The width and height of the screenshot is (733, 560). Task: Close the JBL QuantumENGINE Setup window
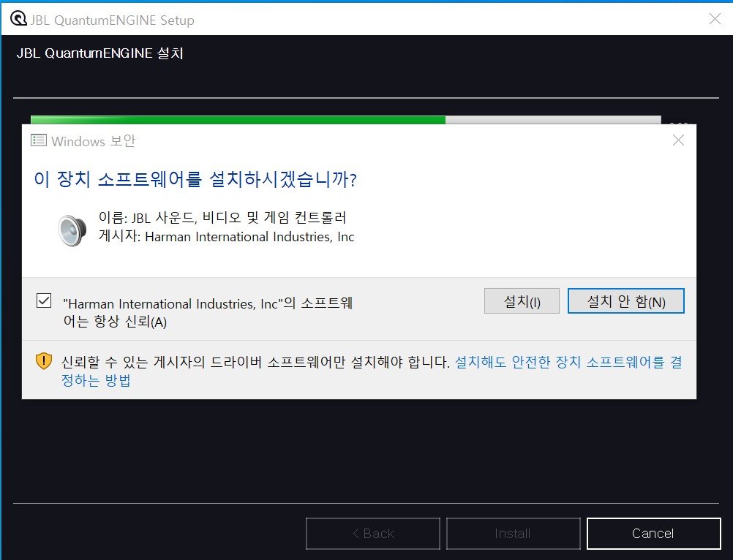[x=715, y=19]
